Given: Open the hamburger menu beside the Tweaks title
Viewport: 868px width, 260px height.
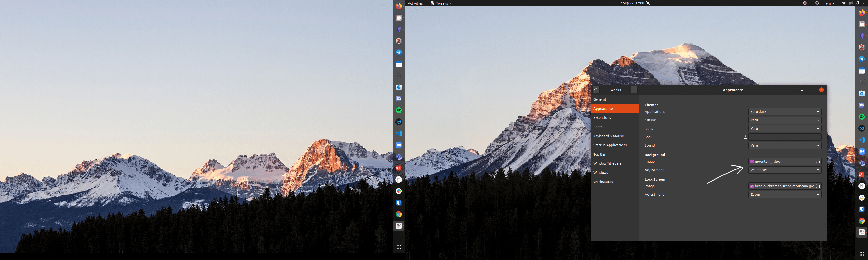Looking at the screenshot, I should (x=634, y=90).
